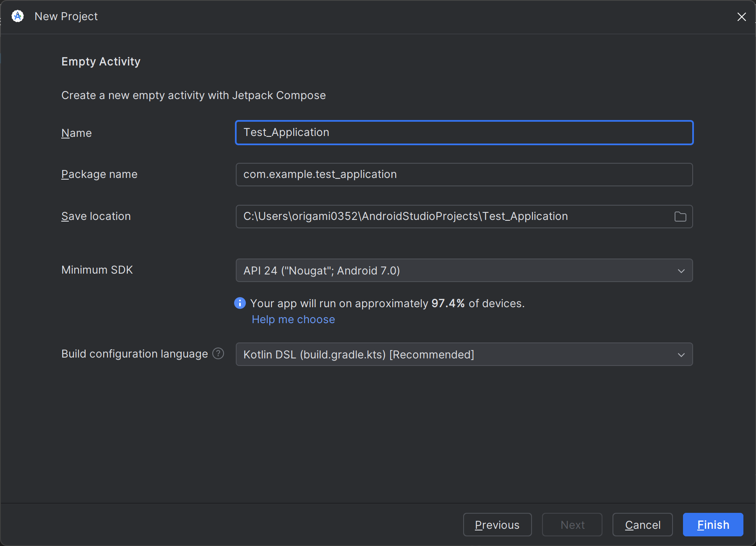Click the Package name label

pyautogui.click(x=99, y=174)
